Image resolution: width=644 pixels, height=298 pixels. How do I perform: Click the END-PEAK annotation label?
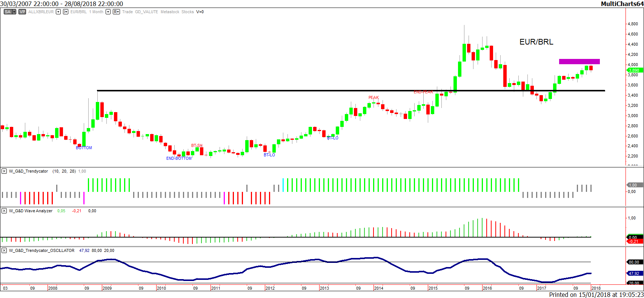423,92
